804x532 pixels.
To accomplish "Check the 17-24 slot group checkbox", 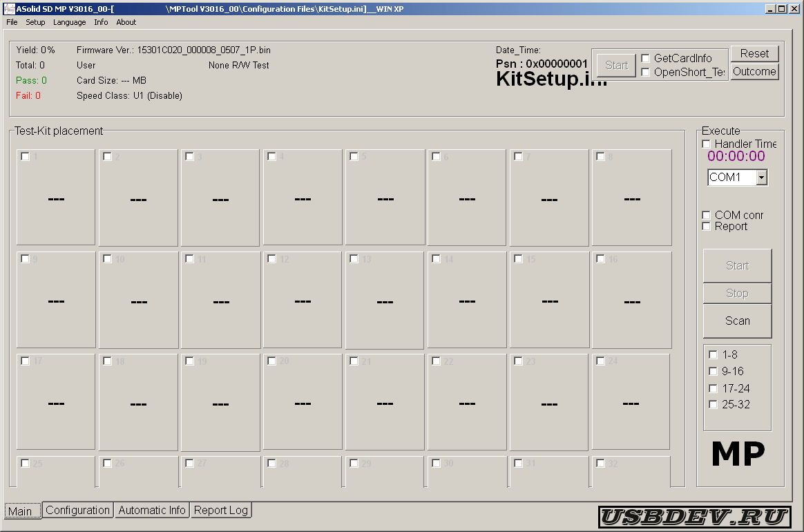I will click(713, 388).
